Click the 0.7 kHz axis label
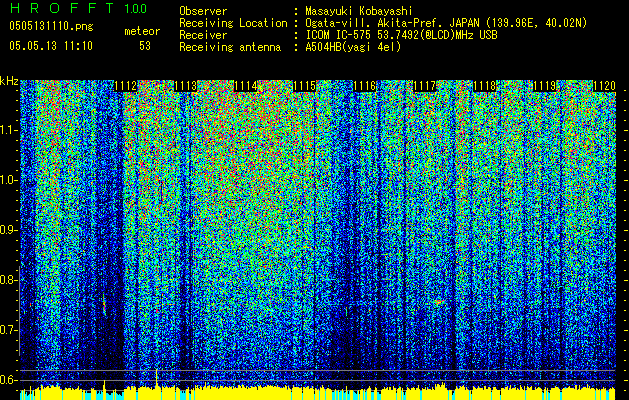Viewport: 629px width, 400px height. [x=9, y=330]
